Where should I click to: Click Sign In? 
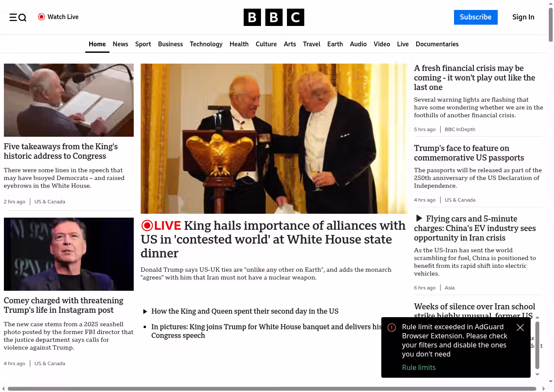pyautogui.click(x=523, y=17)
